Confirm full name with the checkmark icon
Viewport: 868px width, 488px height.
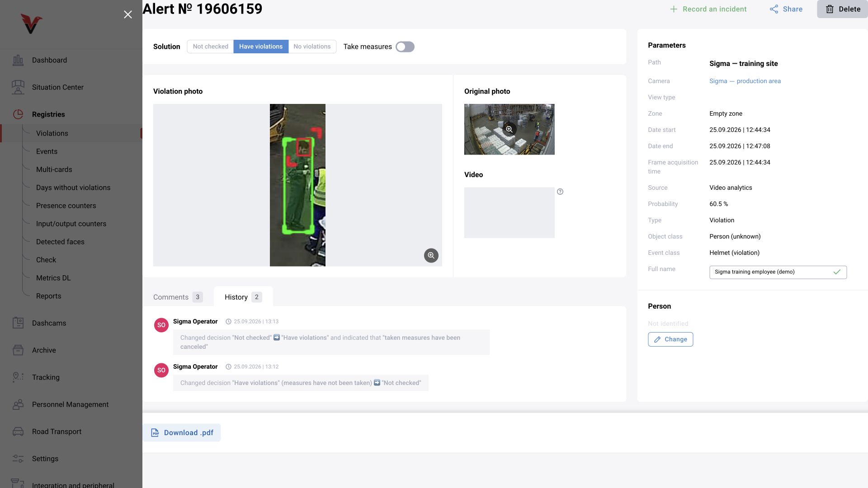pos(837,272)
